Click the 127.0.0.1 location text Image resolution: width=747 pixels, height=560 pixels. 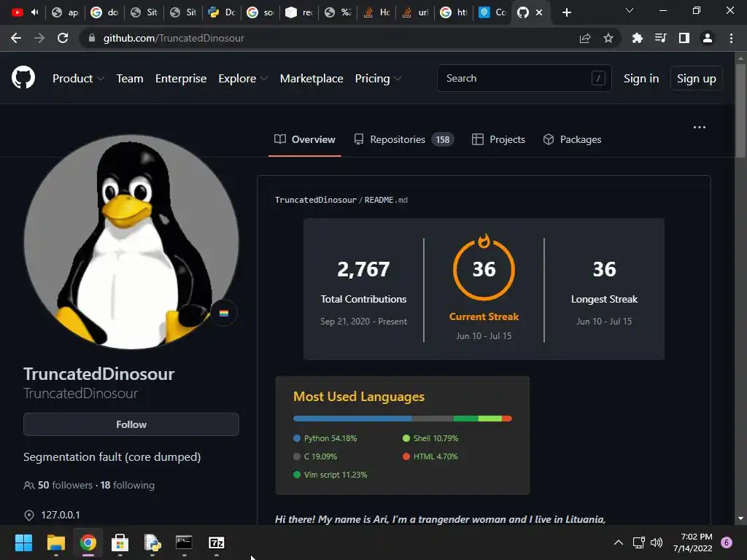(61, 515)
